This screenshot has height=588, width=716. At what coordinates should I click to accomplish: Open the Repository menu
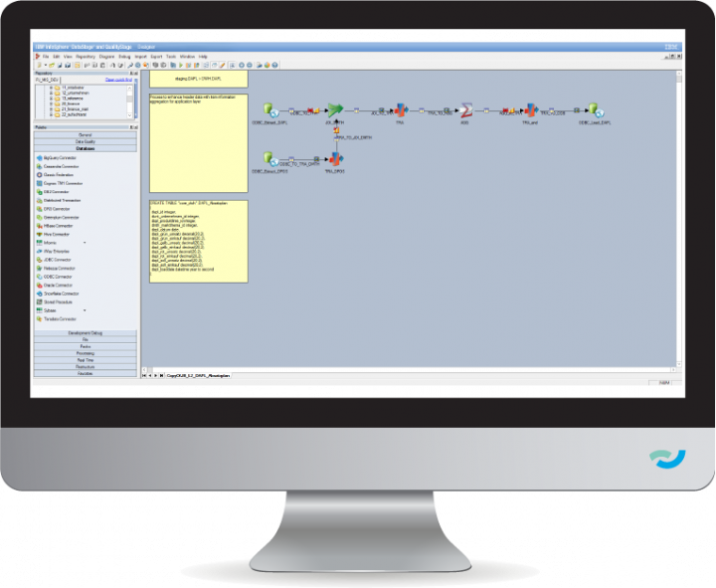point(86,57)
